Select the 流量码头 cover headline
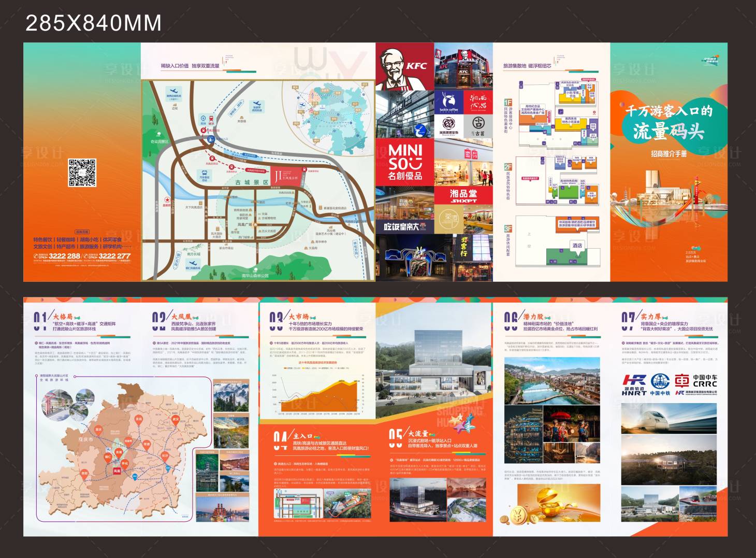Image resolution: width=756 pixels, height=558 pixels. tap(668, 131)
